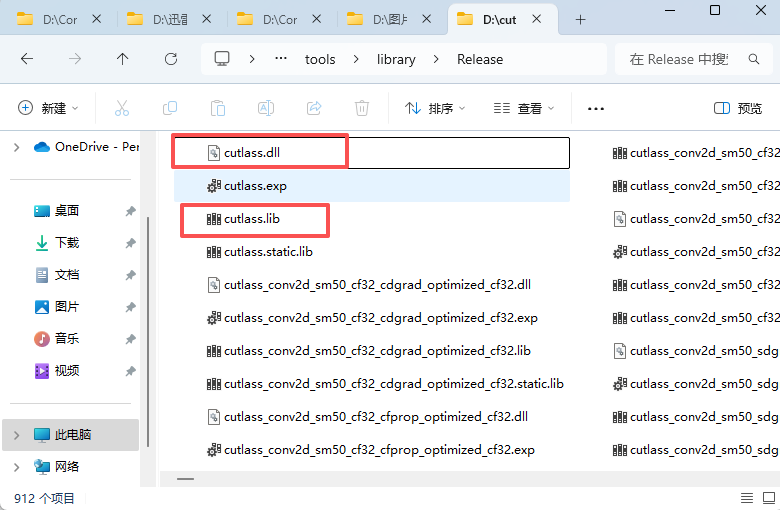Screen dimensions: 780x510
Task: Unpin 桌面 using its pin icon
Action: point(130,211)
